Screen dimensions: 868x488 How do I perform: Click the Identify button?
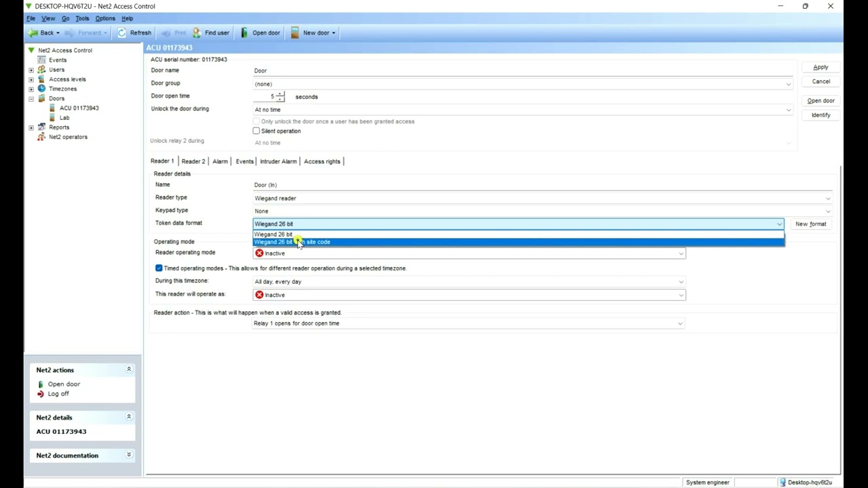821,115
